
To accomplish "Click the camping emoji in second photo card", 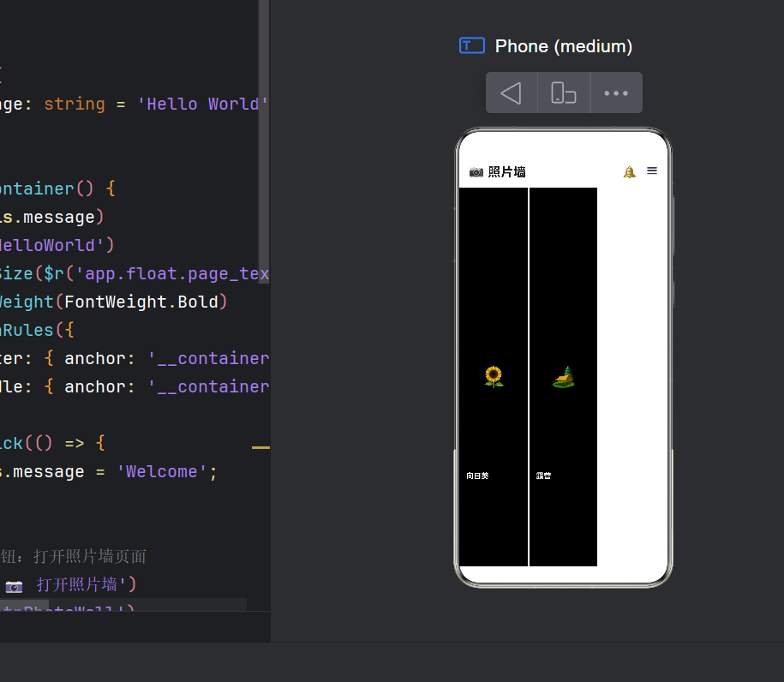I will click(564, 377).
